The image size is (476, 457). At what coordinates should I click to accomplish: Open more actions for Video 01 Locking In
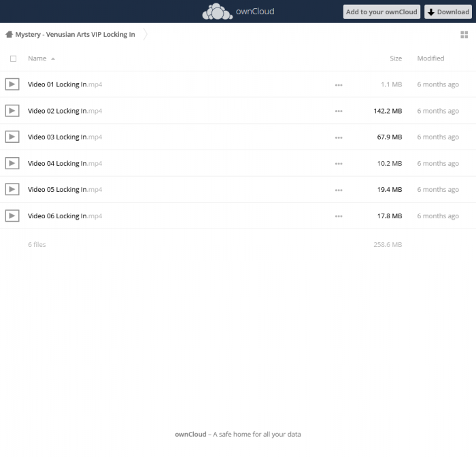339,85
